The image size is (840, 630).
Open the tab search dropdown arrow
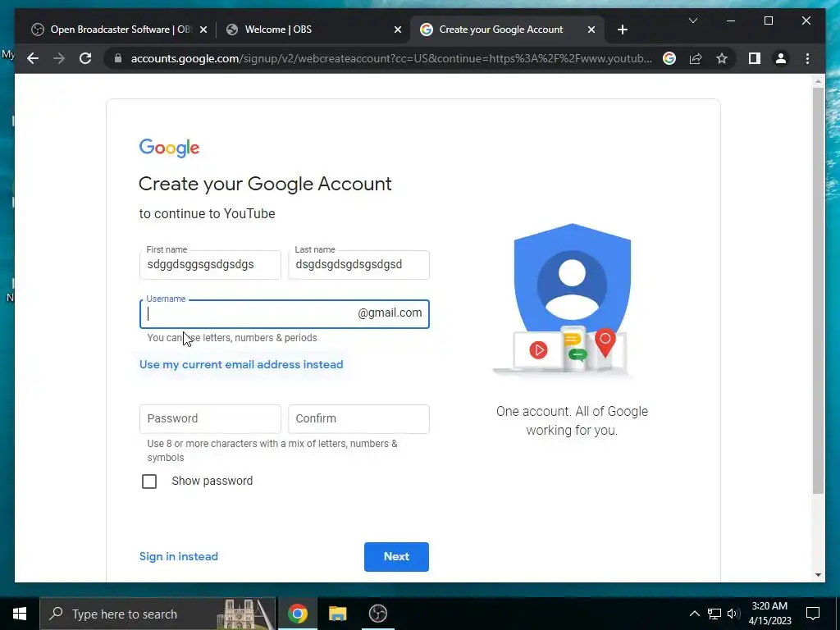click(x=692, y=21)
